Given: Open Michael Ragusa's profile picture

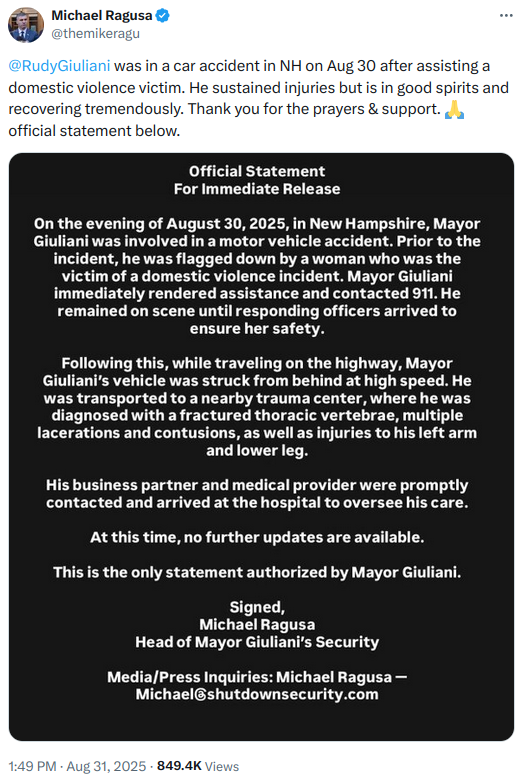Looking at the screenshot, I should point(26,24).
